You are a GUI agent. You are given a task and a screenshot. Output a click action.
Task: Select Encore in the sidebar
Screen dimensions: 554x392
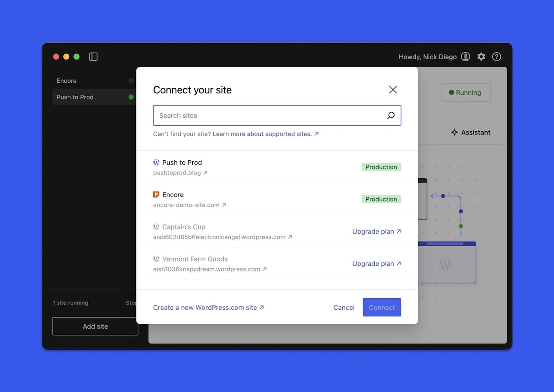tap(93, 81)
